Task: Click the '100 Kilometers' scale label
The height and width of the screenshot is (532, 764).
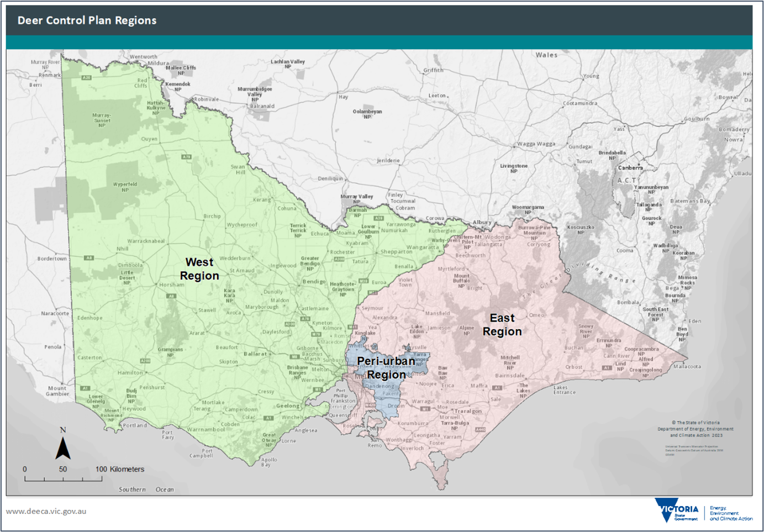Action: click(x=120, y=469)
